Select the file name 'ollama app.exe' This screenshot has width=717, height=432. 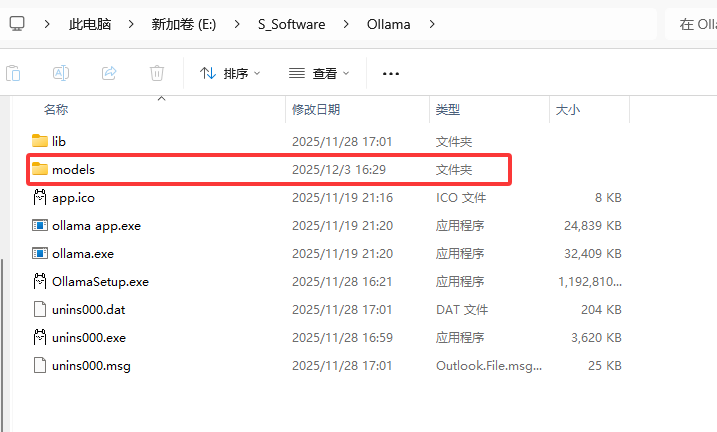point(96,226)
